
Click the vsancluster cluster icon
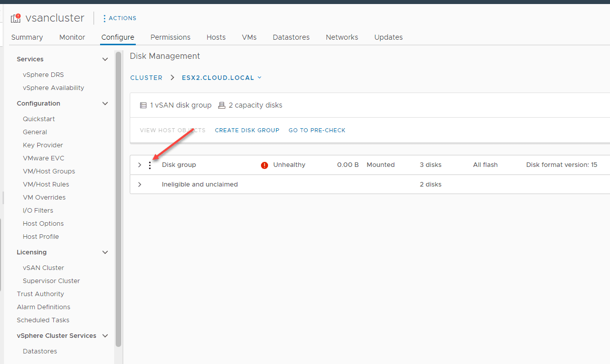[16, 18]
